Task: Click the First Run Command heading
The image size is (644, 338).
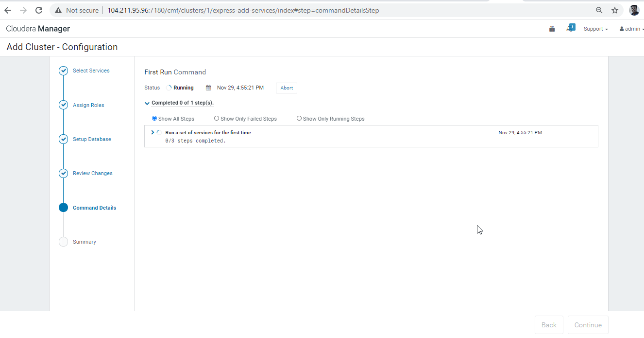Action: (175, 72)
